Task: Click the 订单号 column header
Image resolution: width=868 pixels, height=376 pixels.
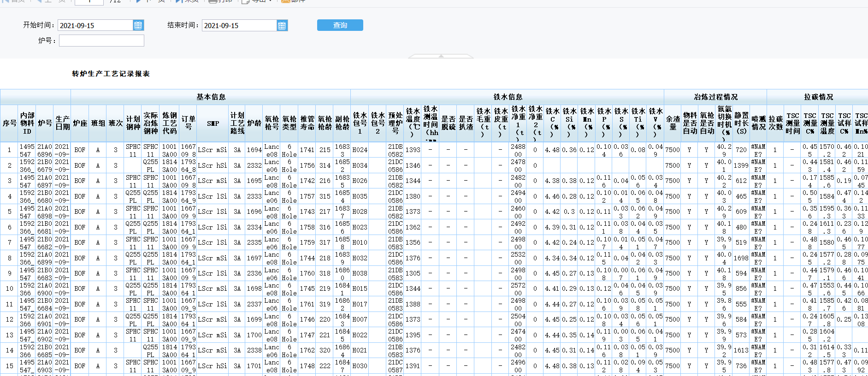Action: 188,123
